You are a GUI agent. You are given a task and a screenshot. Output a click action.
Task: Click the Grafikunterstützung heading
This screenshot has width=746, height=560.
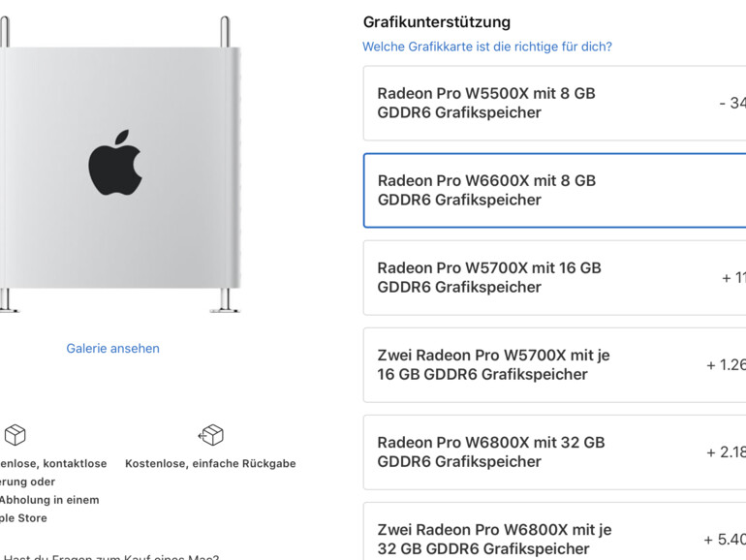[437, 22]
